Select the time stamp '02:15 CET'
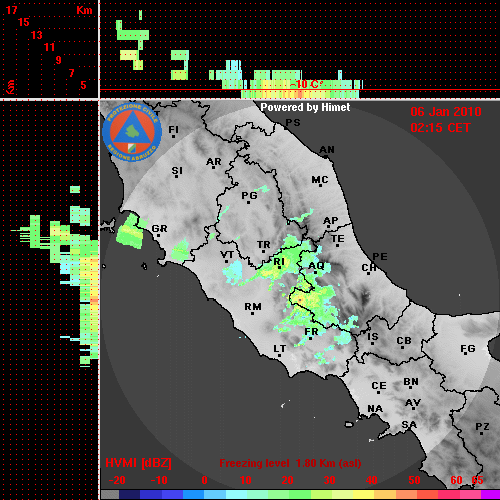Screen dimensions: 500x500 tap(440, 128)
